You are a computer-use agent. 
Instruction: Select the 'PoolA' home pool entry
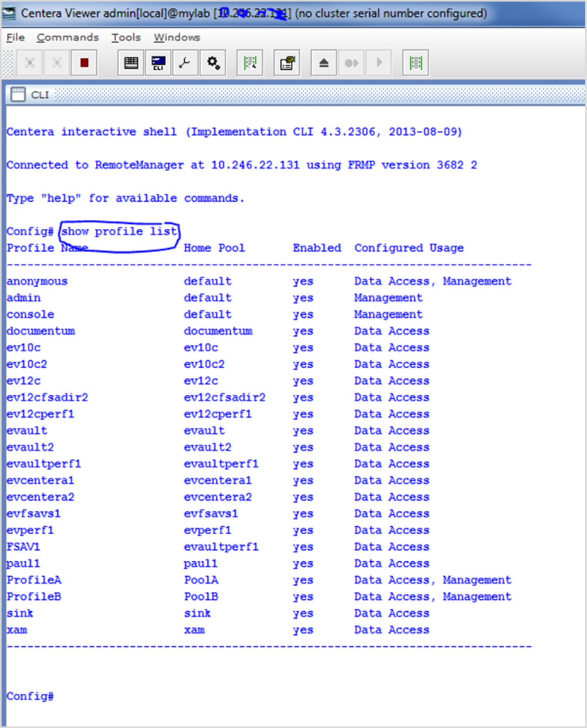[201, 580]
